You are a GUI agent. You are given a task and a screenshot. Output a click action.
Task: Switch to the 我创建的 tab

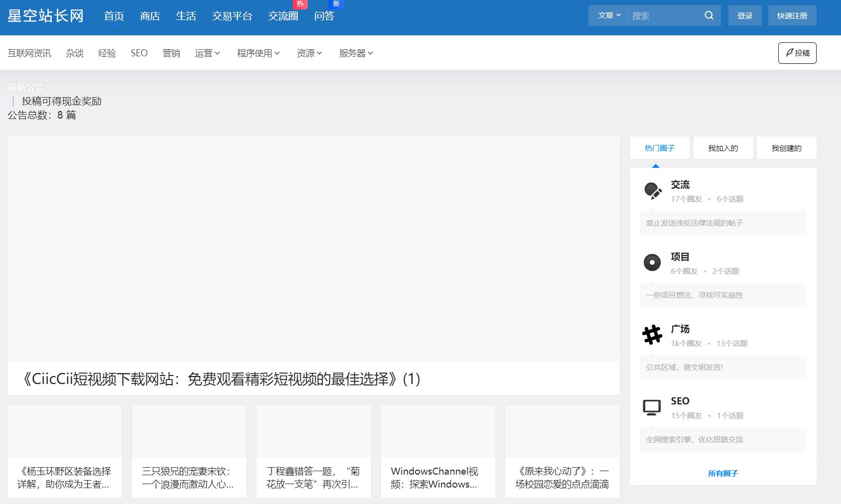click(x=786, y=148)
